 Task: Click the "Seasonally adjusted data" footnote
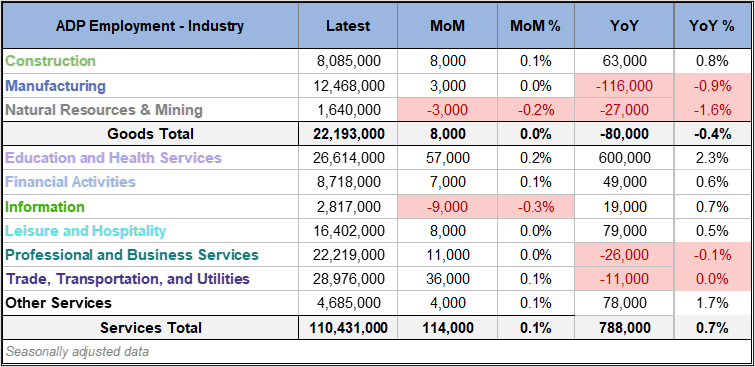77,352
